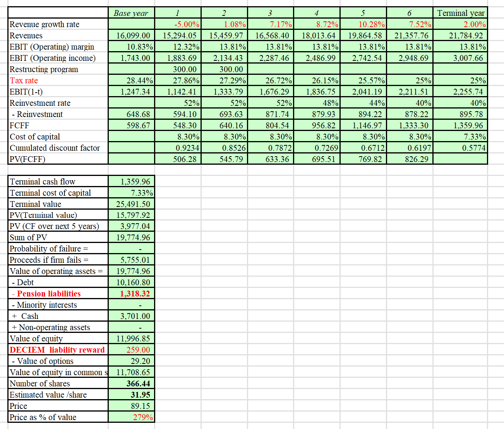Select PV(FCFF) value 506.28
504x429 pixels.
178,159
